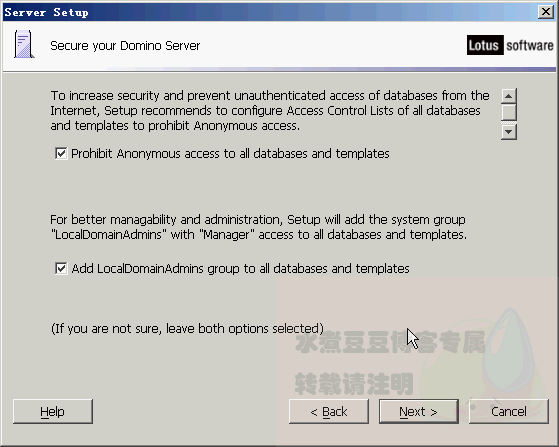This screenshot has height=447, width=559.
Task: Go back with the Back button
Action: (329, 411)
